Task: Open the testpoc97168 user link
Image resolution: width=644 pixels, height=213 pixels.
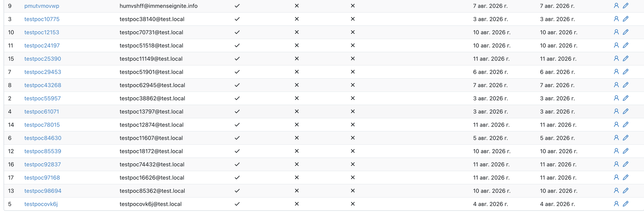Action: 42,178
